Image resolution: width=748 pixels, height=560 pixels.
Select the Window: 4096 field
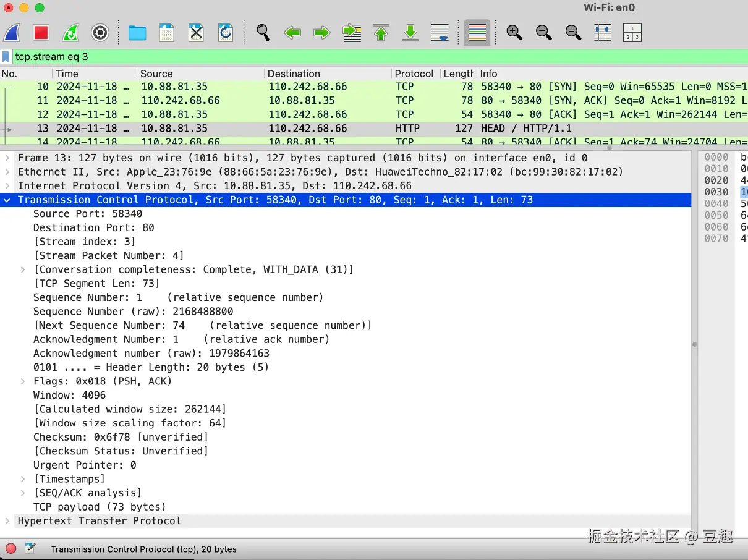click(x=69, y=395)
